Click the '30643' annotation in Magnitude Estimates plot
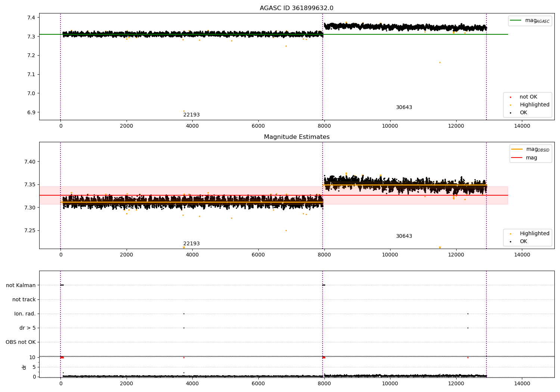Screen dimensions: 560x392 (404, 236)
